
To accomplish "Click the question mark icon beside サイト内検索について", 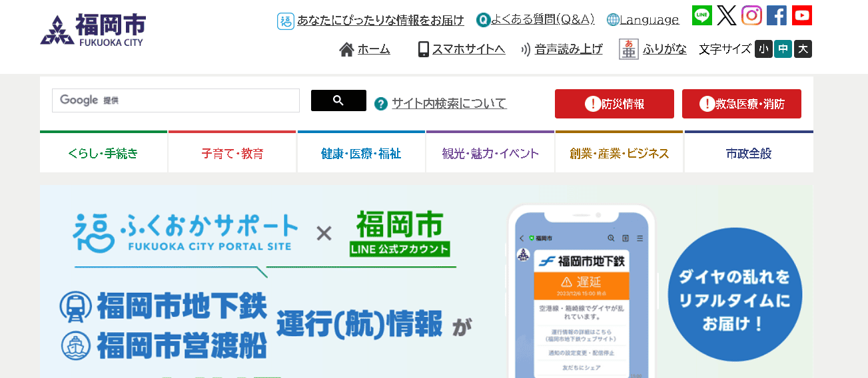I will click(381, 104).
